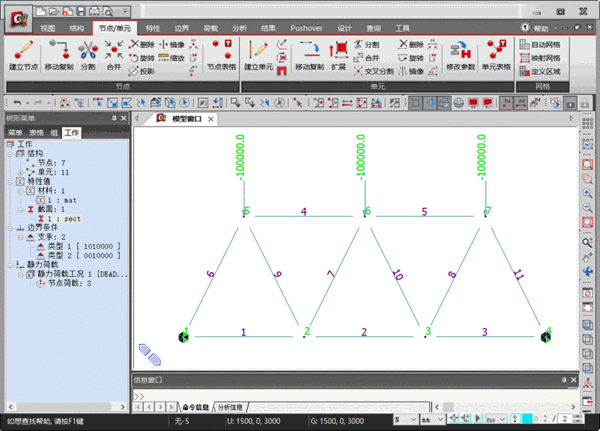Click the print icon in quick access bar
The width and height of the screenshot is (600, 431).
click(x=95, y=11)
